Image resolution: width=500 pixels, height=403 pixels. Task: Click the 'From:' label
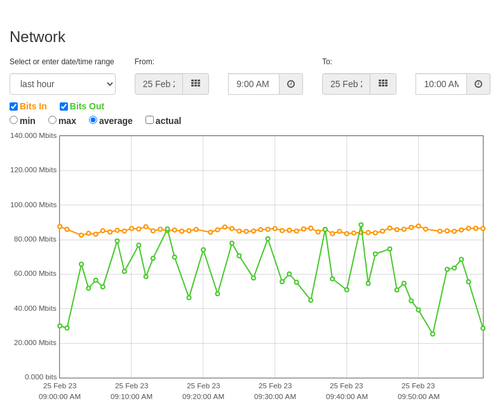tap(144, 62)
